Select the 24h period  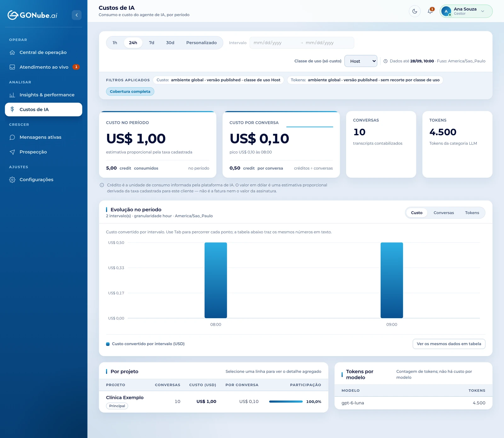(x=133, y=43)
